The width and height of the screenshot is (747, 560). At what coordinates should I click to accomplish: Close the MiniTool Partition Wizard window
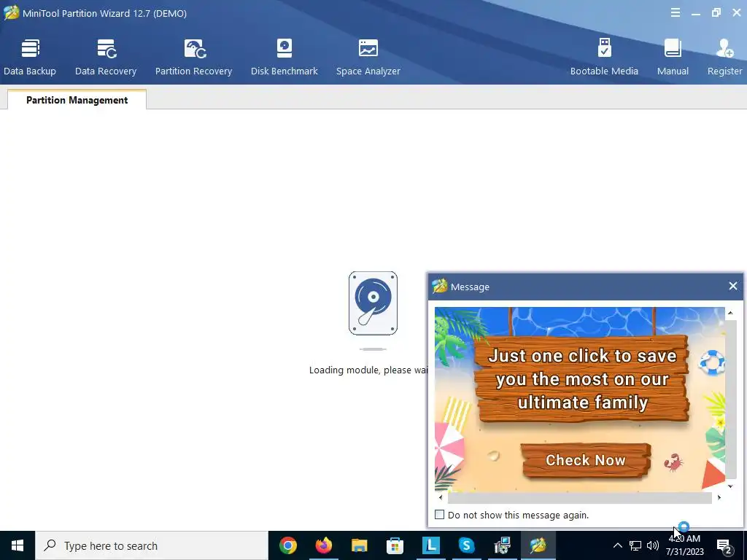click(x=737, y=13)
